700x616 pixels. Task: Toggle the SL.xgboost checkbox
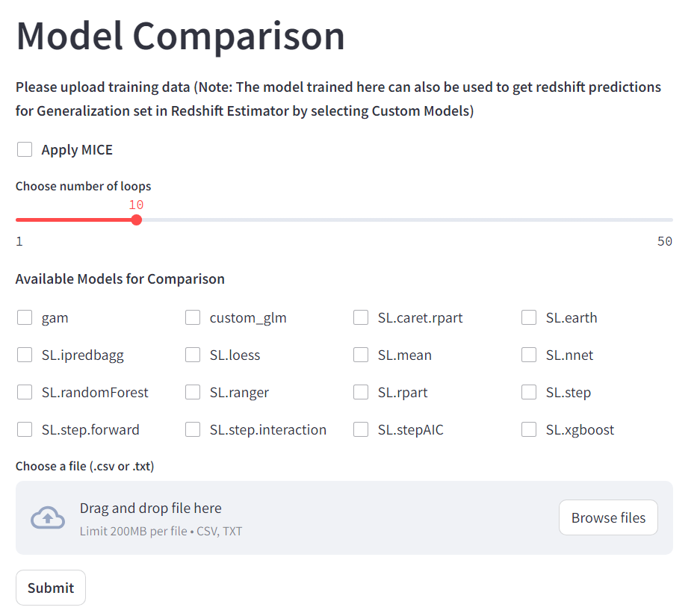pos(529,430)
